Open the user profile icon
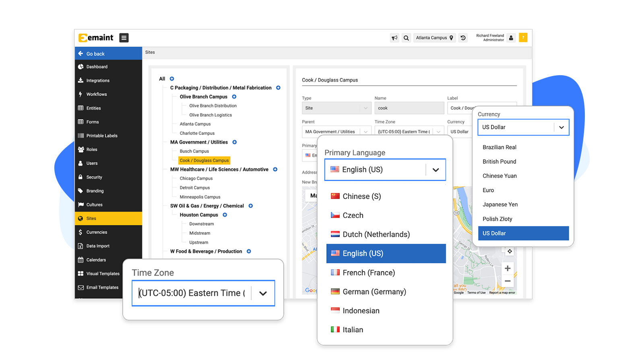Image resolution: width=644 pixels, height=362 pixels. tap(511, 38)
